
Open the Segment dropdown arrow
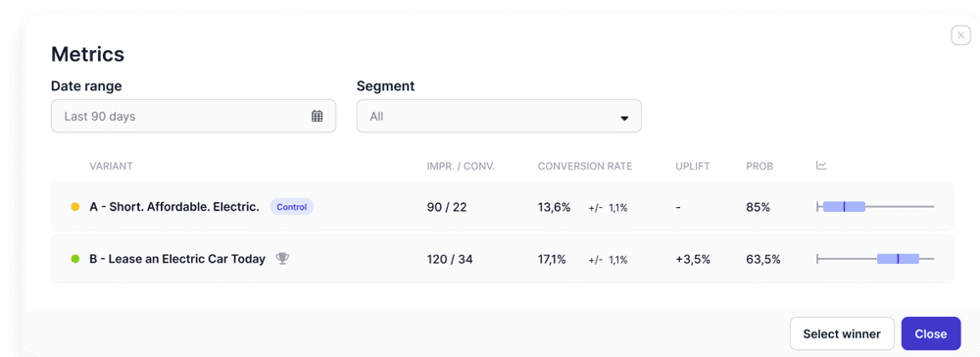pyautogui.click(x=623, y=118)
